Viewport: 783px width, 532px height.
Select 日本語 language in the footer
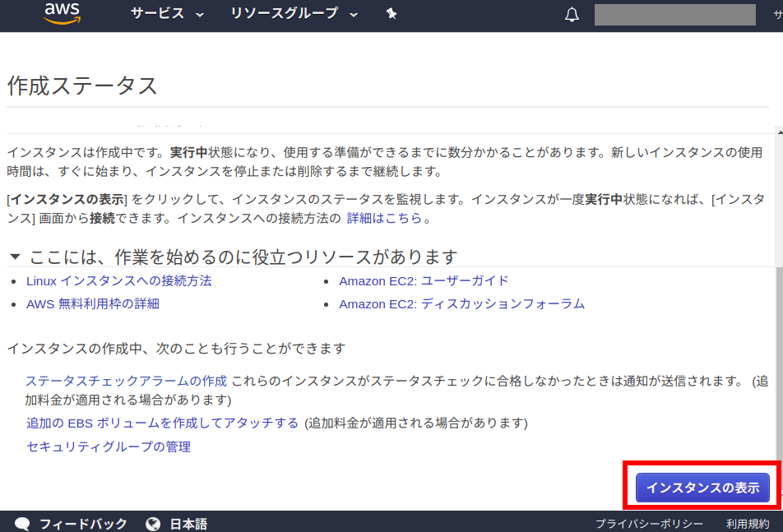pyautogui.click(x=189, y=524)
